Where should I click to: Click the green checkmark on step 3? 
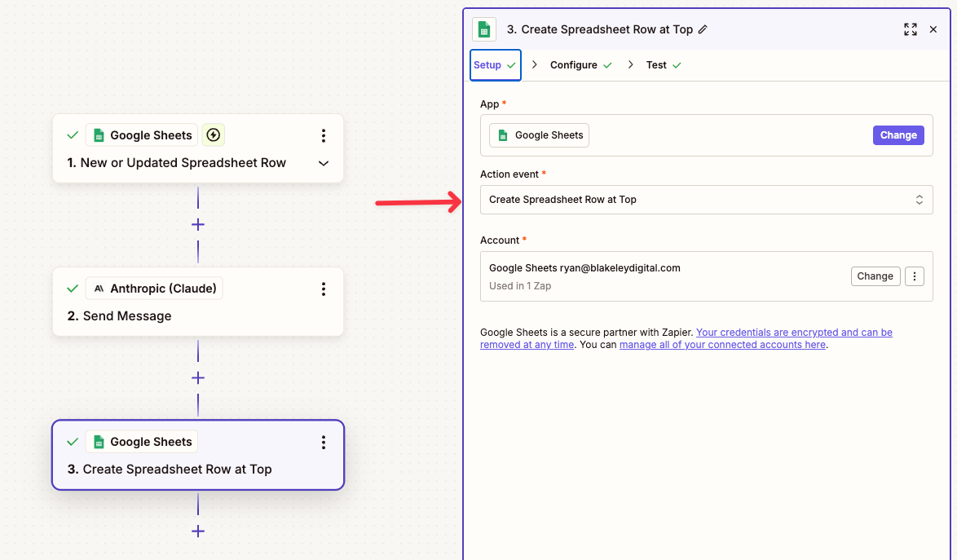pos(73,442)
